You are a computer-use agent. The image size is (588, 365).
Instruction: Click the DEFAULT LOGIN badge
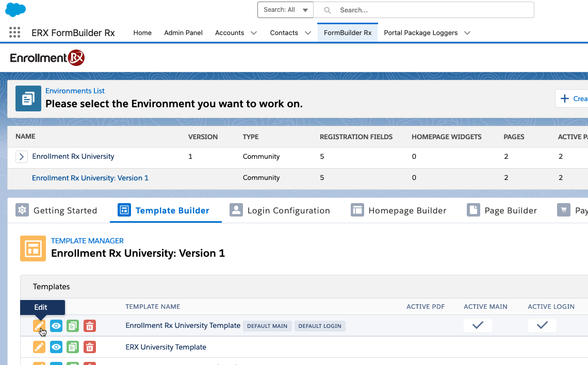(320, 326)
